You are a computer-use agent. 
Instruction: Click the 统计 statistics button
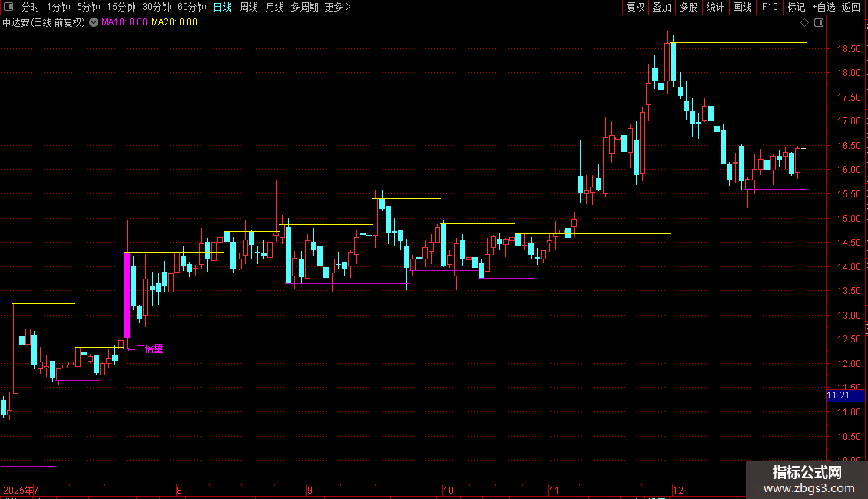click(715, 7)
